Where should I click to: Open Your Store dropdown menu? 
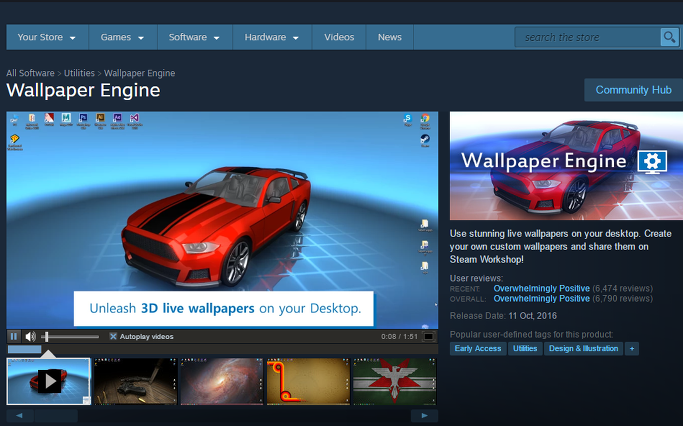click(x=47, y=37)
